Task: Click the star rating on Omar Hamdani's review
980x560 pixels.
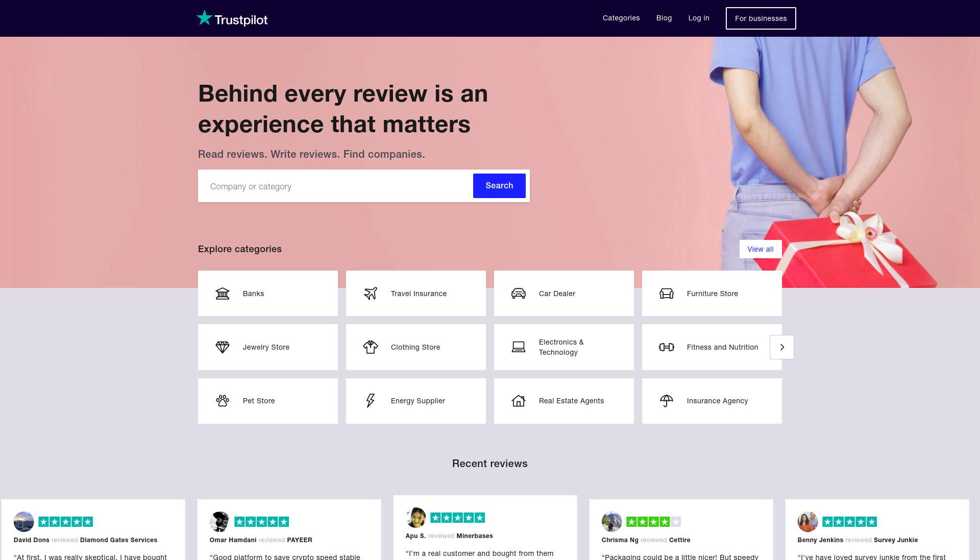Action: point(262,522)
